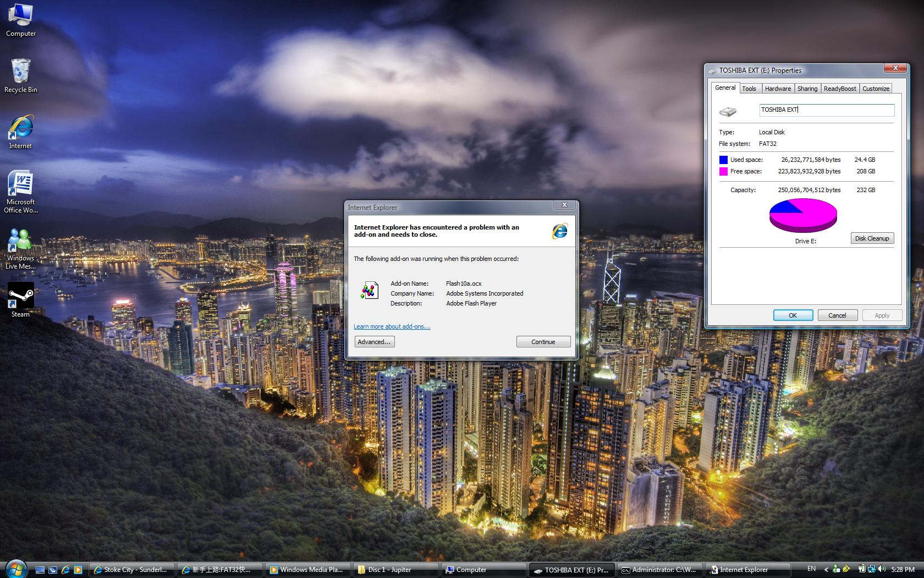
Task: Click the Flash10a.ocx add-on name text
Action: [464, 283]
